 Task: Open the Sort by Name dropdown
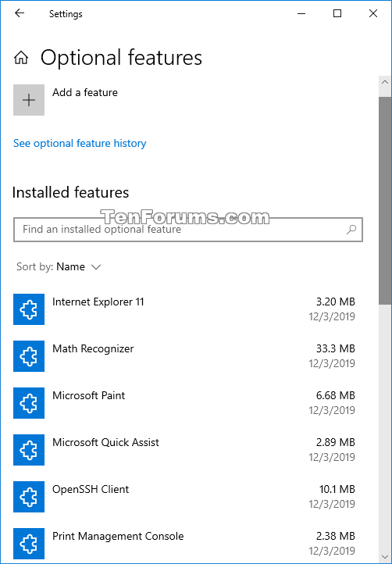click(59, 267)
